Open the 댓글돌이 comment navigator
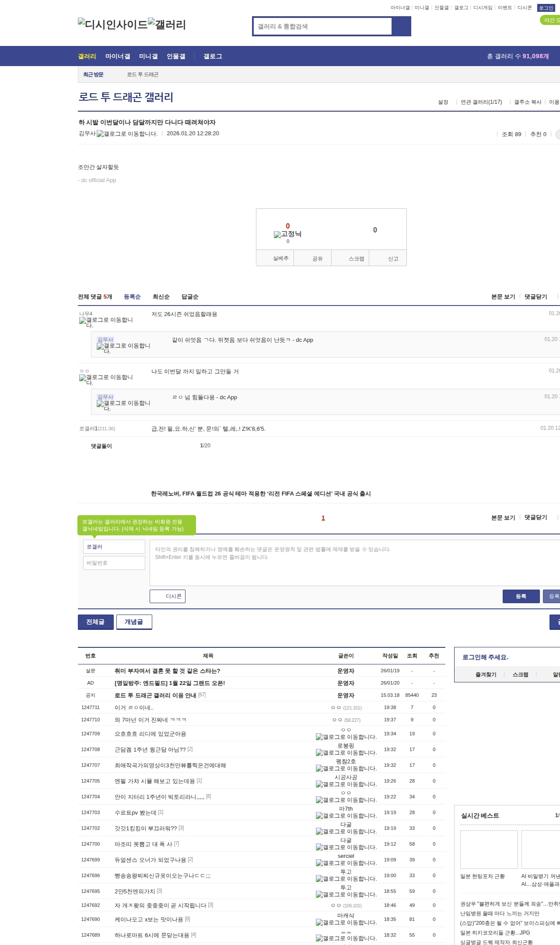The height and width of the screenshot is (945, 560). [x=101, y=446]
